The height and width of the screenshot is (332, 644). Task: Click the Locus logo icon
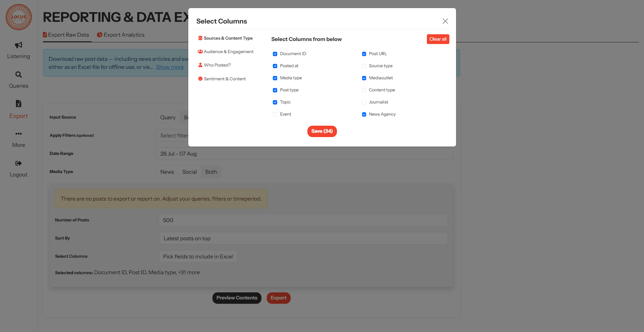coord(19,17)
